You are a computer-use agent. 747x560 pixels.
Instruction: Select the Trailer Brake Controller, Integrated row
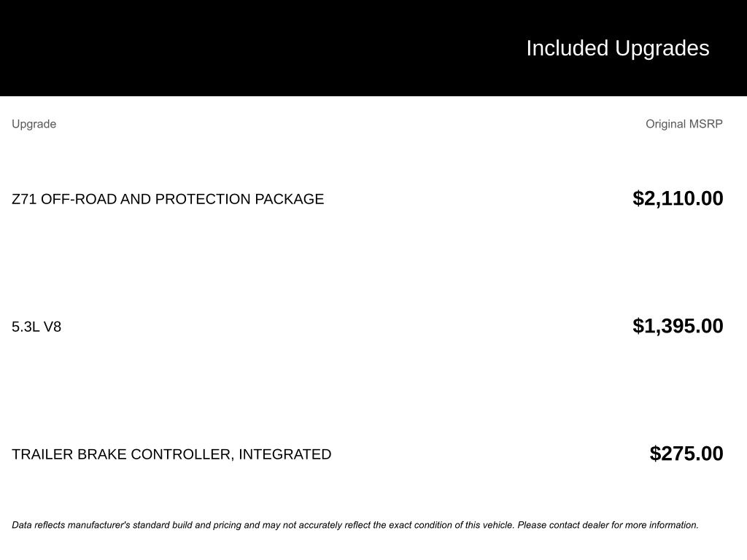pos(171,454)
